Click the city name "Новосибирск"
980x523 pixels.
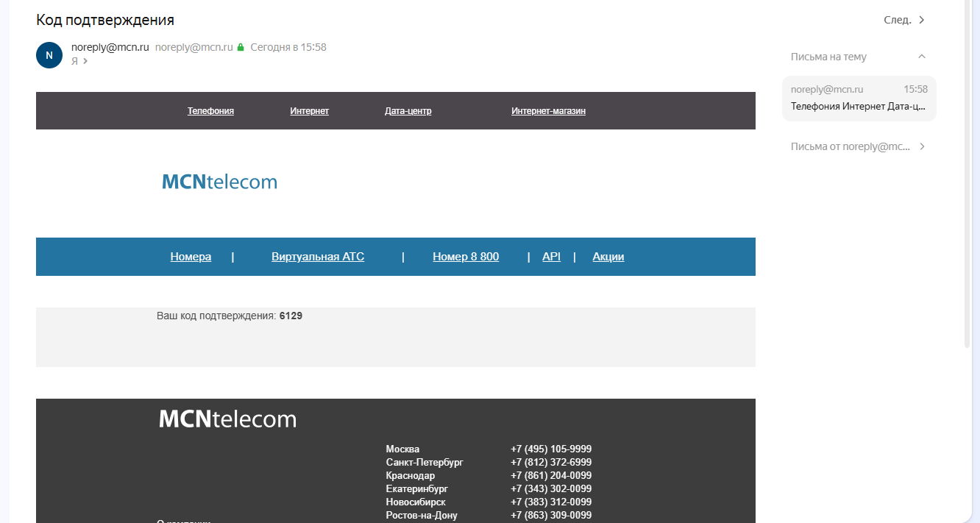[x=416, y=502]
